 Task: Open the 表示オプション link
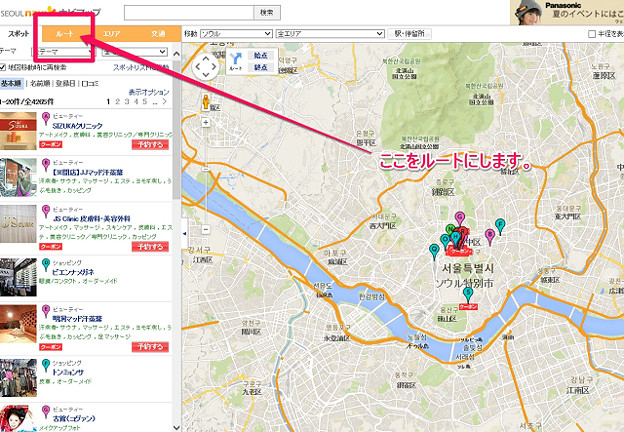[149, 92]
